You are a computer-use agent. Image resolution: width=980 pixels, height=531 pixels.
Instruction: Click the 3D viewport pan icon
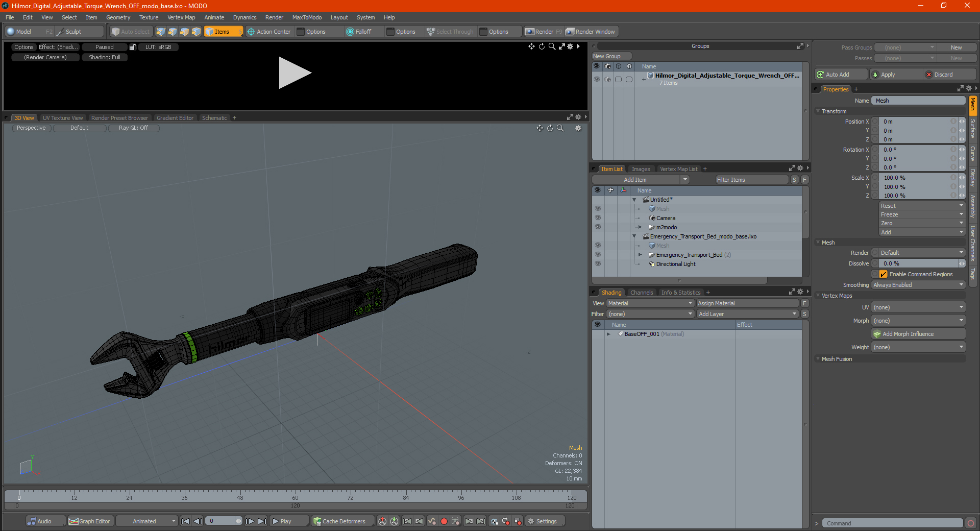(x=540, y=128)
